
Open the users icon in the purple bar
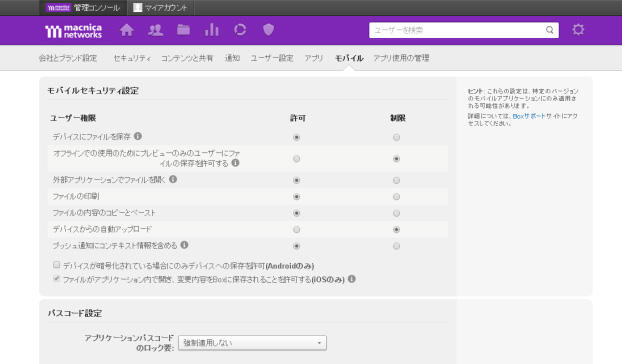155,30
